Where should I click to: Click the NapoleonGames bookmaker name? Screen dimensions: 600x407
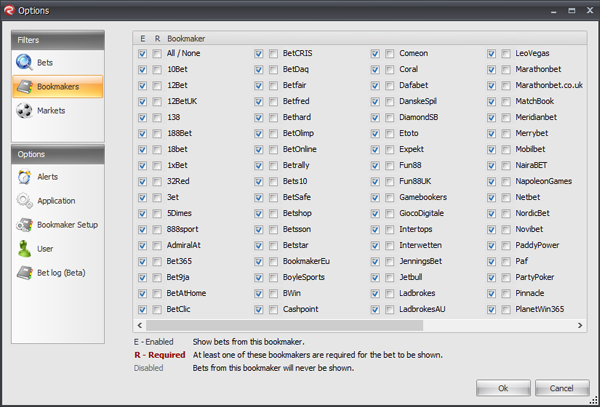pos(543,181)
